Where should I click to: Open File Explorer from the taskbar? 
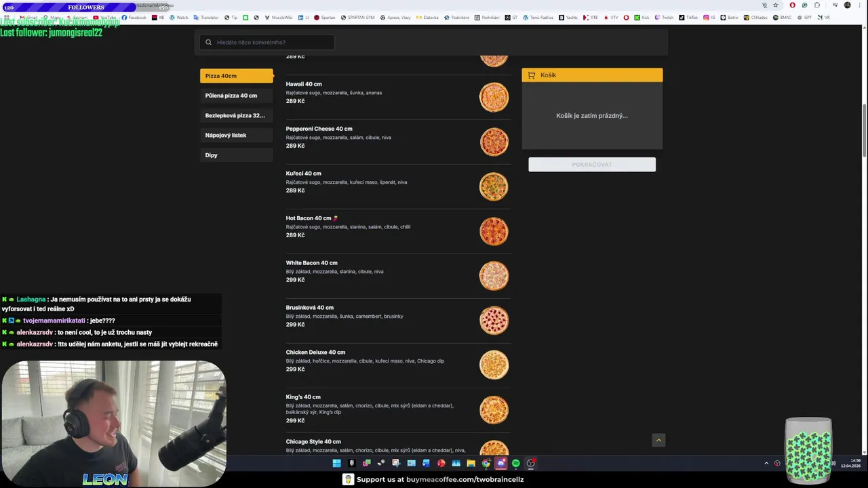[471, 464]
